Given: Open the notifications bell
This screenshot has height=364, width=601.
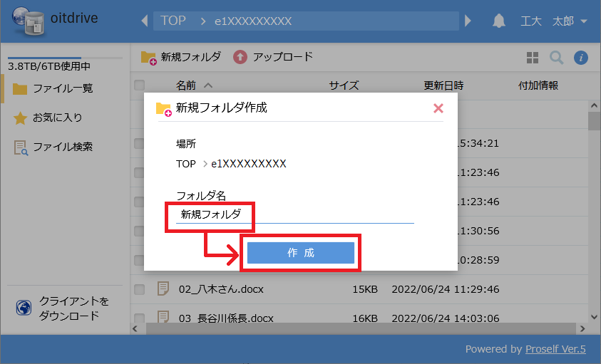Looking at the screenshot, I should 499,21.
